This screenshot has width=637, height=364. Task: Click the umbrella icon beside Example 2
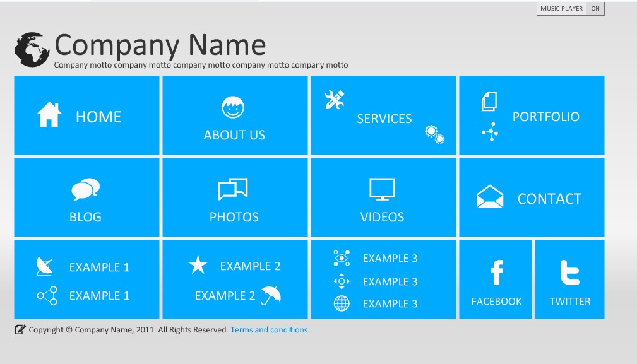271,295
